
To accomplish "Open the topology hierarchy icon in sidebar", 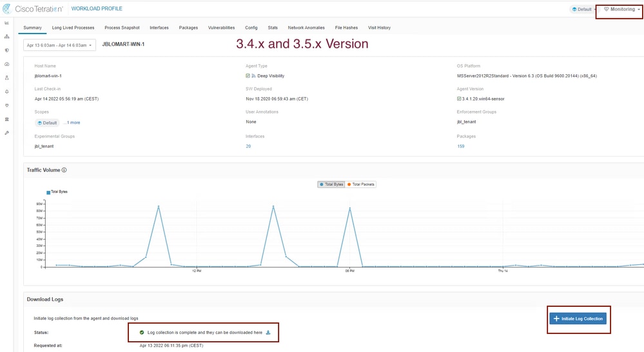I will coord(6,37).
